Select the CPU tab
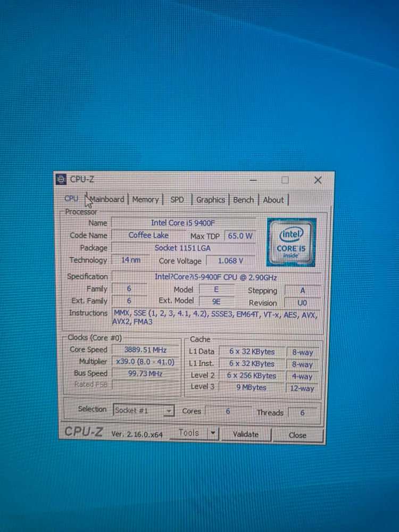Image resolution: width=399 pixels, height=532 pixels. pyautogui.click(x=71, y=199)
